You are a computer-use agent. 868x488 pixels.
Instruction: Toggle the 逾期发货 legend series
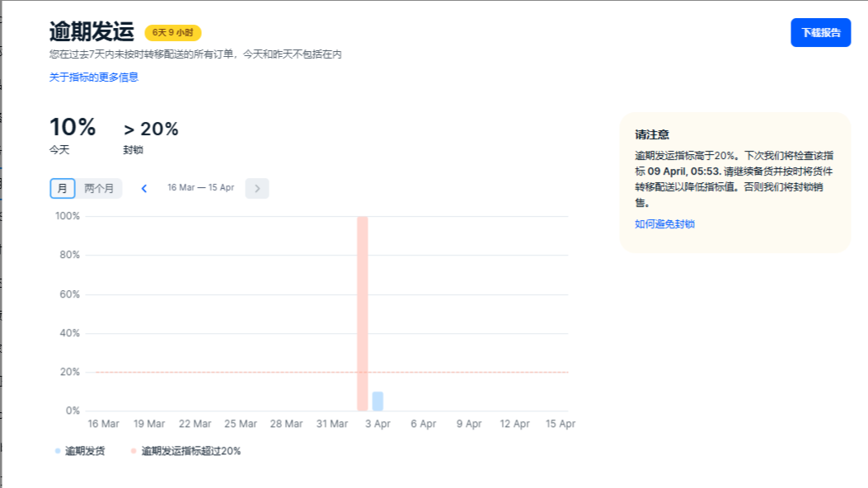[85, 451]
